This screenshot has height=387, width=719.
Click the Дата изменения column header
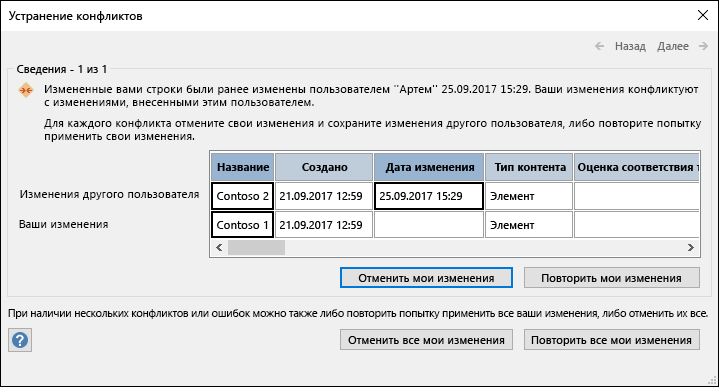429,167
